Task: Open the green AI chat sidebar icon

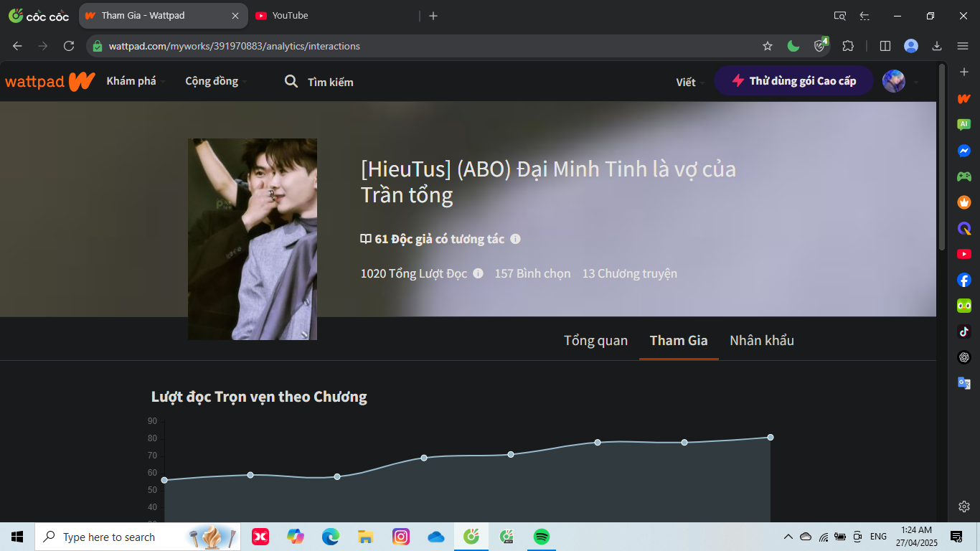Action: (964, 124)
